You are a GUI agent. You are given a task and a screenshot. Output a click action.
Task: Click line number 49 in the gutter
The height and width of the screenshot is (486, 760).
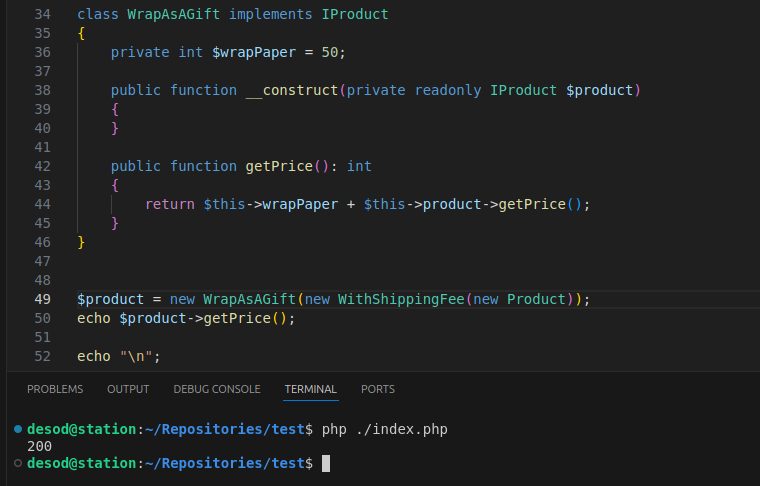pos(42,299)
